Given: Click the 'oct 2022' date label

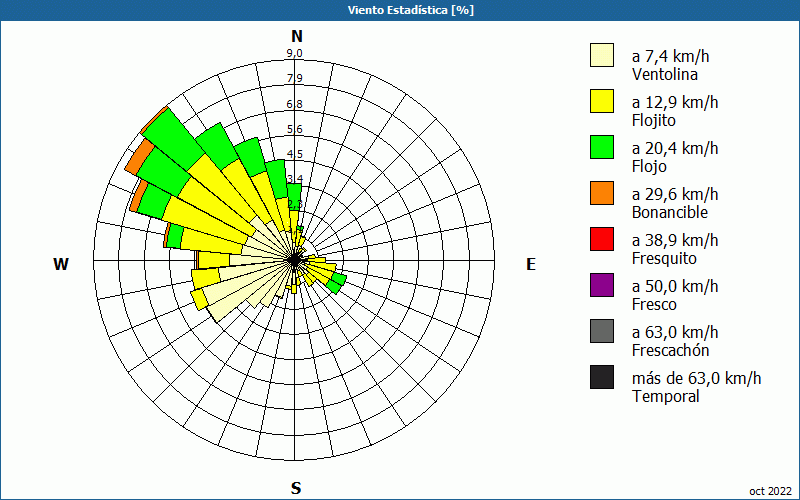Looking at the screenshot, I should [x=770, y=491].
